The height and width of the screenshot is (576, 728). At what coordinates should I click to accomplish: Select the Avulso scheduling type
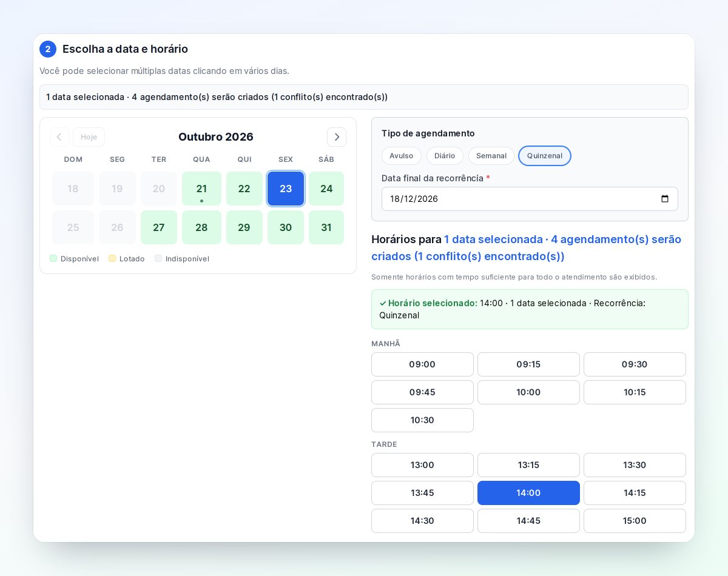tap(401, 156)
